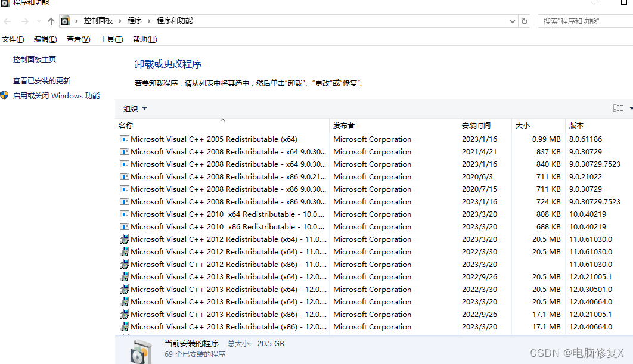The image size is (633, 364).
Task: Open 控制面板主页 link
Action: [x=35, y=60]
